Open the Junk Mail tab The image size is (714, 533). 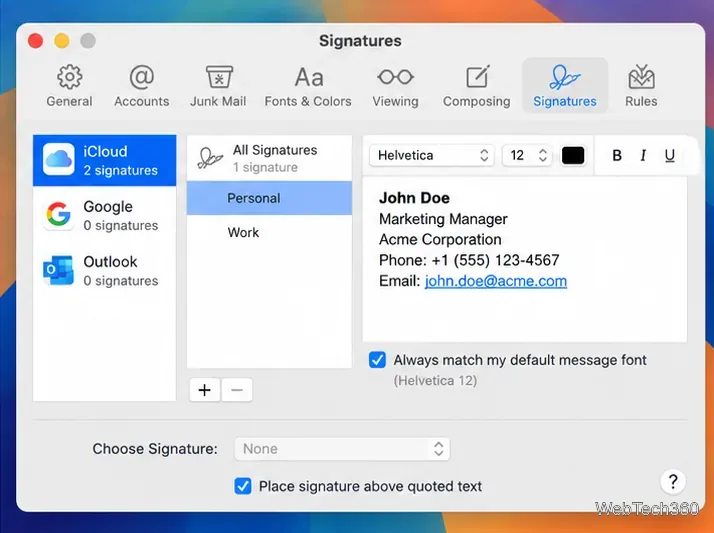[x=218, y=86]
